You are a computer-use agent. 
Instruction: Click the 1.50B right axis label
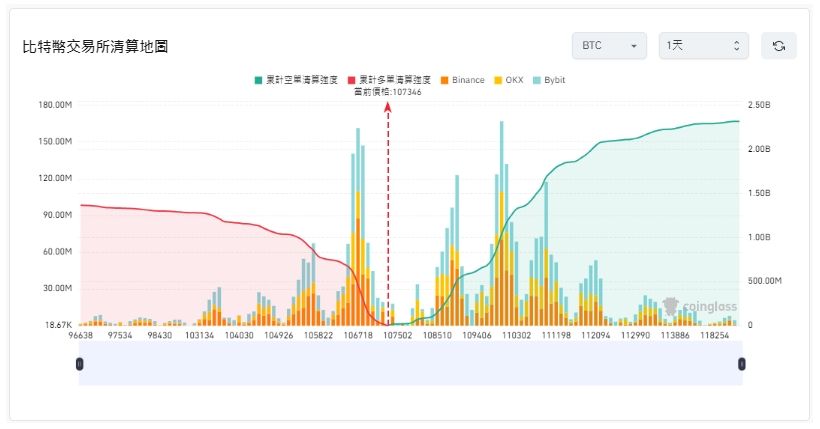coord(759,193)
